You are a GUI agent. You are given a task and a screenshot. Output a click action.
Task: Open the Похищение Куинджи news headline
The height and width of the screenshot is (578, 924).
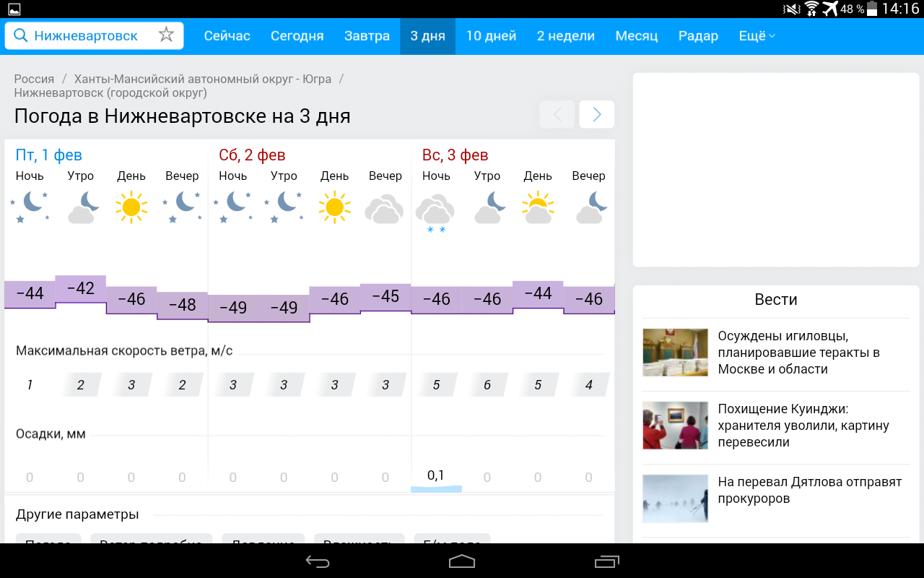tap(803, 426)
